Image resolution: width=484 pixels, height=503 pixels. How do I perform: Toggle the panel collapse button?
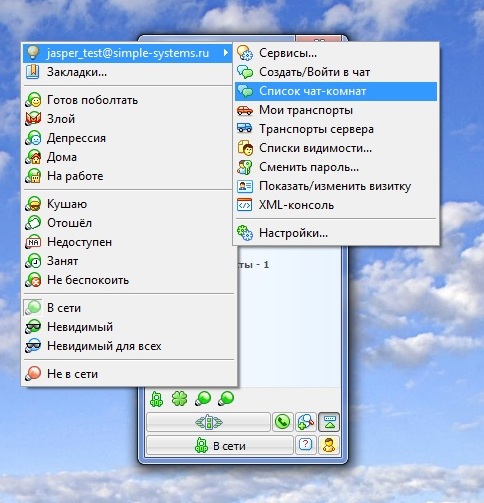point(329,422)
